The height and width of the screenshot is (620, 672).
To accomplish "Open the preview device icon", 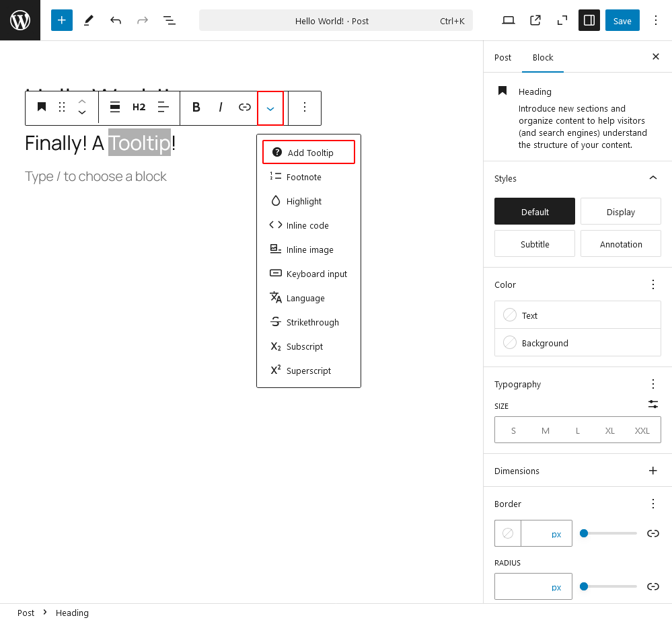I will click(x=509, y=20).
